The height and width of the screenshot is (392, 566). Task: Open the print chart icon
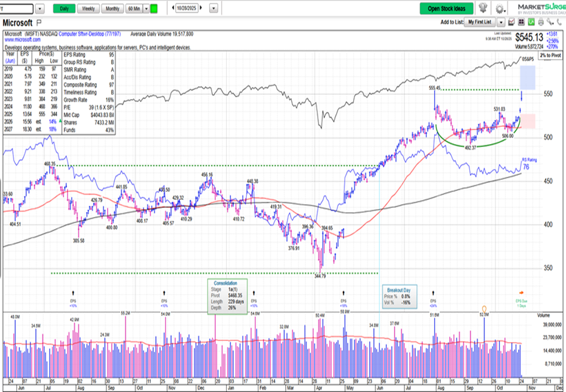(541, 22)
